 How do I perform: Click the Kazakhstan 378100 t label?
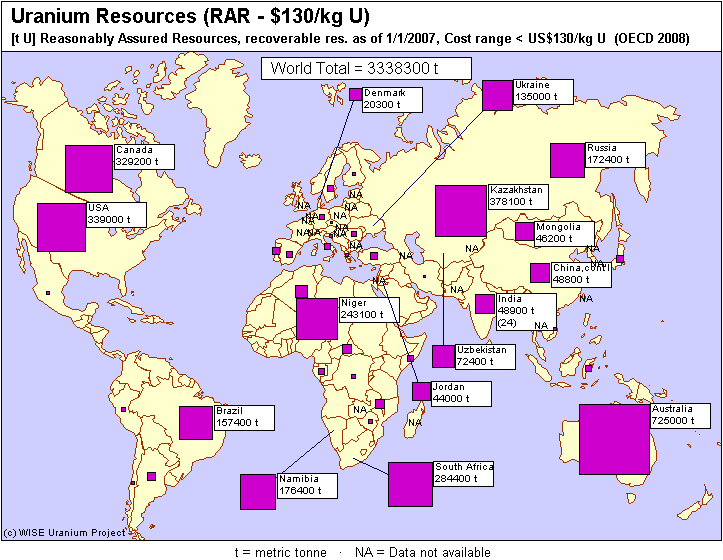click(518, 197)
